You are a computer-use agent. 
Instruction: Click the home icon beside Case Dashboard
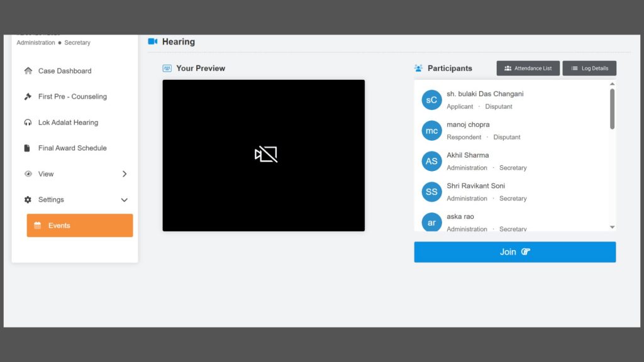[x=28, y=71]
